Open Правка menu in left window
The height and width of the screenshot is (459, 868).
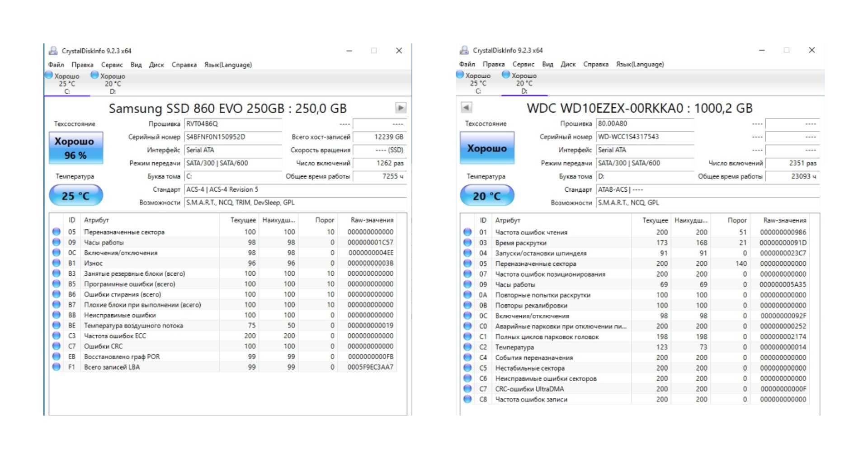[x=82, y=65]
